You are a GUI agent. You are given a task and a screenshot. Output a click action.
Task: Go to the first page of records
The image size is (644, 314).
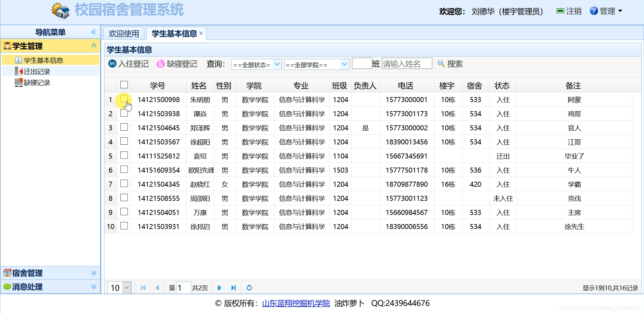[x=143, y=288]
